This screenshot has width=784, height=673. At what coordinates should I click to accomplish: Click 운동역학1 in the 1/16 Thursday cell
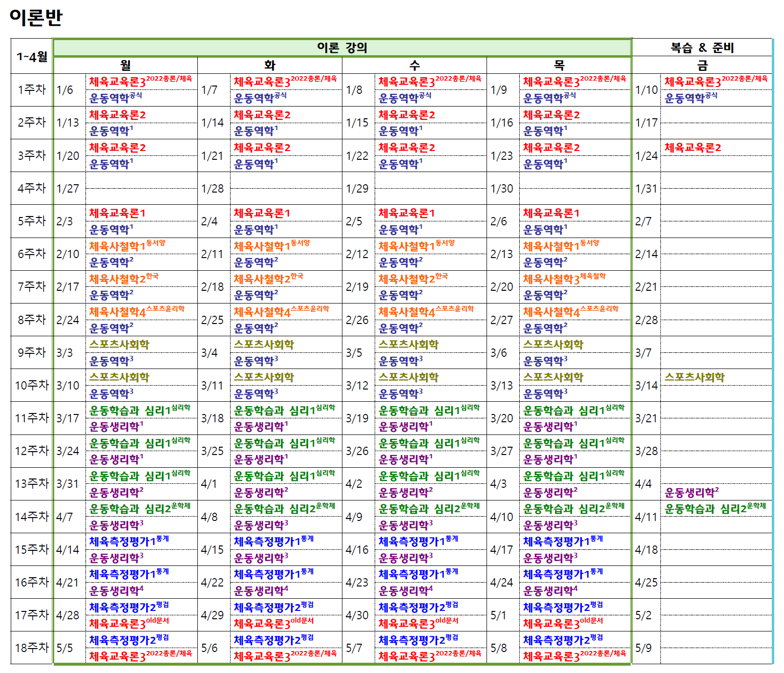(545, 131)
